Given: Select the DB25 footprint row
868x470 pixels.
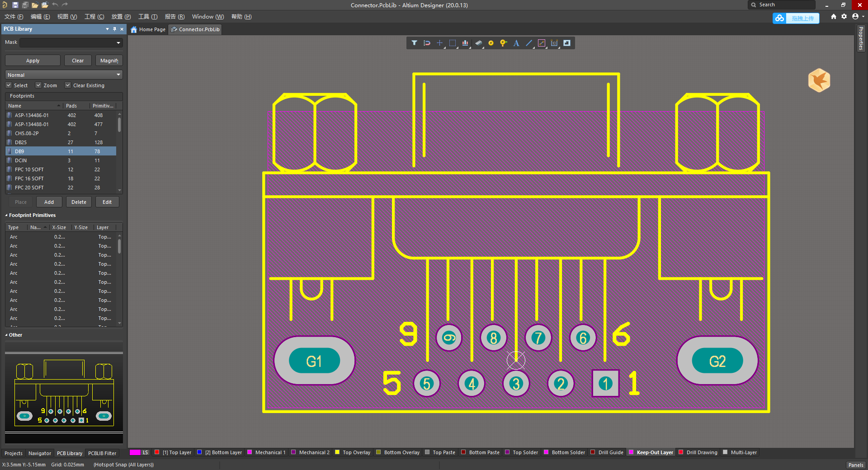Looking at the screenshot, I should click(x=61, y=142).
